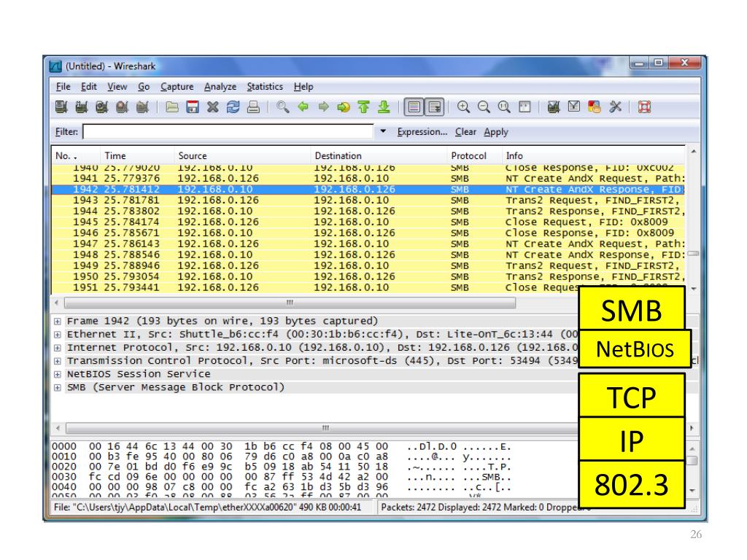Open coloring rules editor

595,106
